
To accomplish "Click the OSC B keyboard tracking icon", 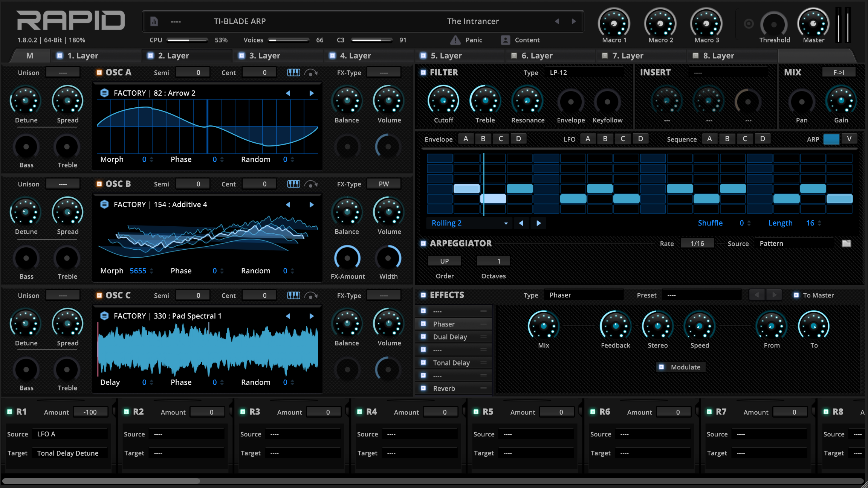I will click(293, 184).
